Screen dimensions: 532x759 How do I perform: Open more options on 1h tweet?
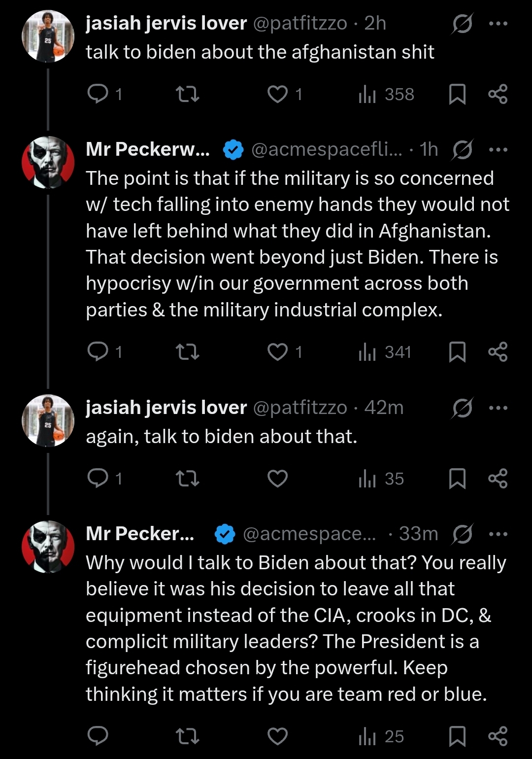point(498,149)
